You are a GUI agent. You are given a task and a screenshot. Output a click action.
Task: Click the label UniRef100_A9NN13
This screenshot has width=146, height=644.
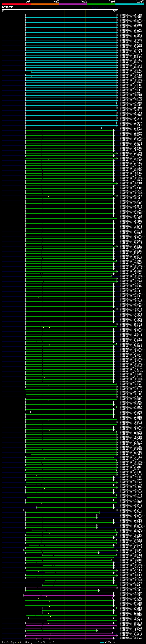131,62
